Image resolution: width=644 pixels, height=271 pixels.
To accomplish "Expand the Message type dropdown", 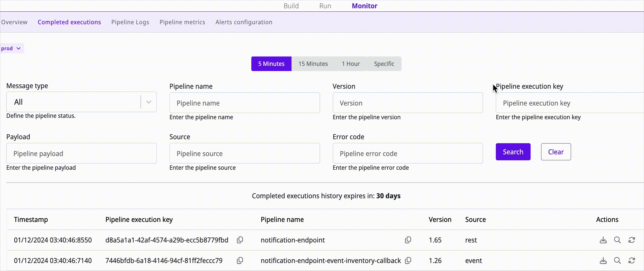I will click(148, 102).
